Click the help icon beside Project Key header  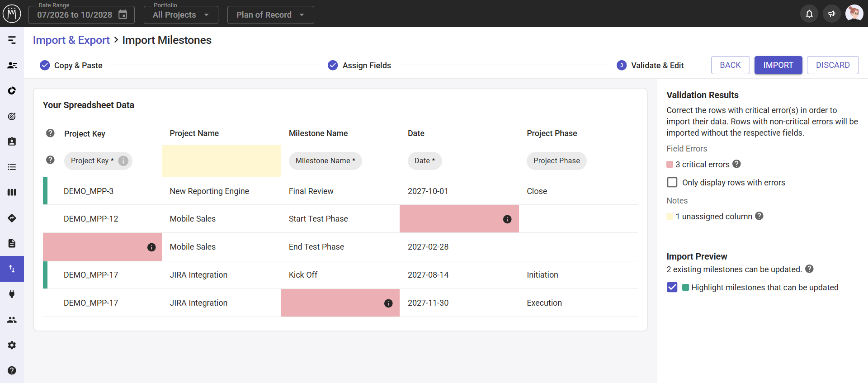click(x=50, y=133)
